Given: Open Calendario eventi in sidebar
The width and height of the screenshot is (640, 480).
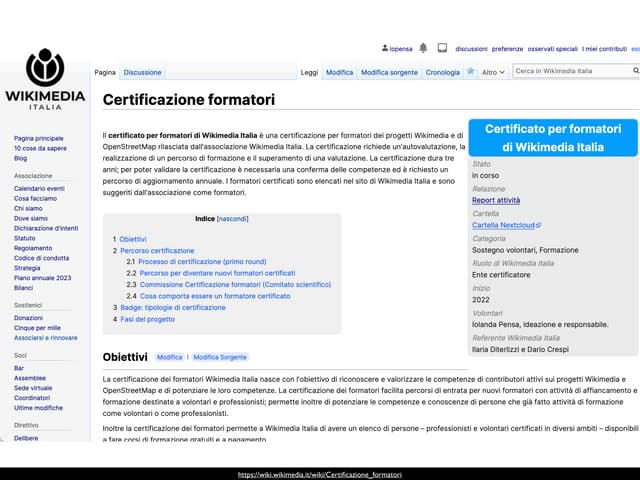Looking at the screenshot, I should tap(39, 188).
